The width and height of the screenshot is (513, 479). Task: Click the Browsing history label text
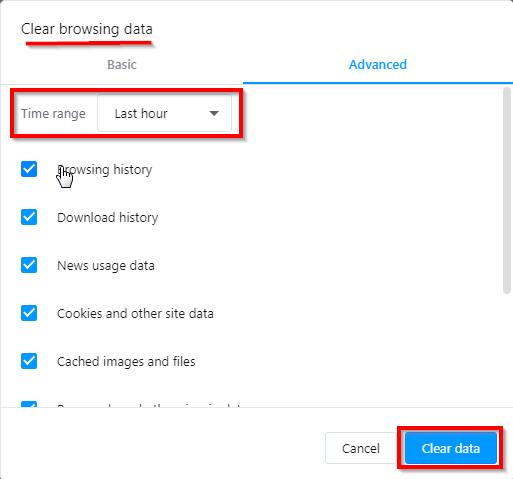[x=105, y=170]
